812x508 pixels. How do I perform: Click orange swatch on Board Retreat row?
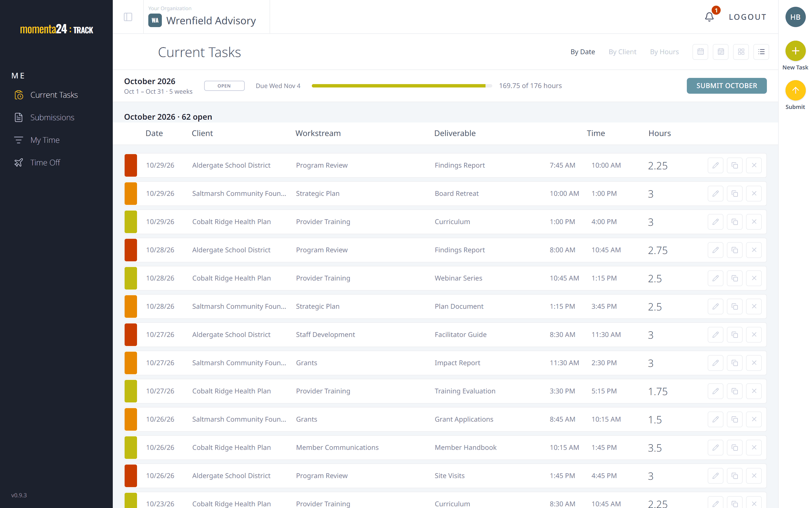[x=131, y=194]
